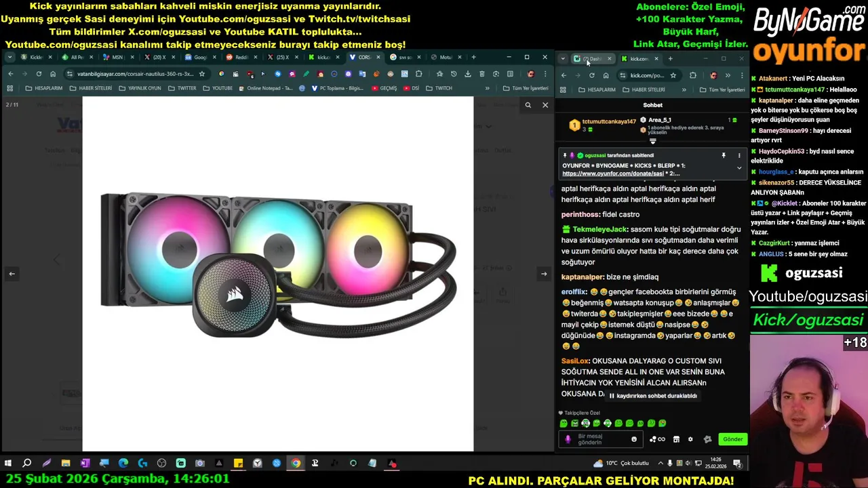Open weather widget showing 10°C
868x488 pixels.
[x=620, y=464]
